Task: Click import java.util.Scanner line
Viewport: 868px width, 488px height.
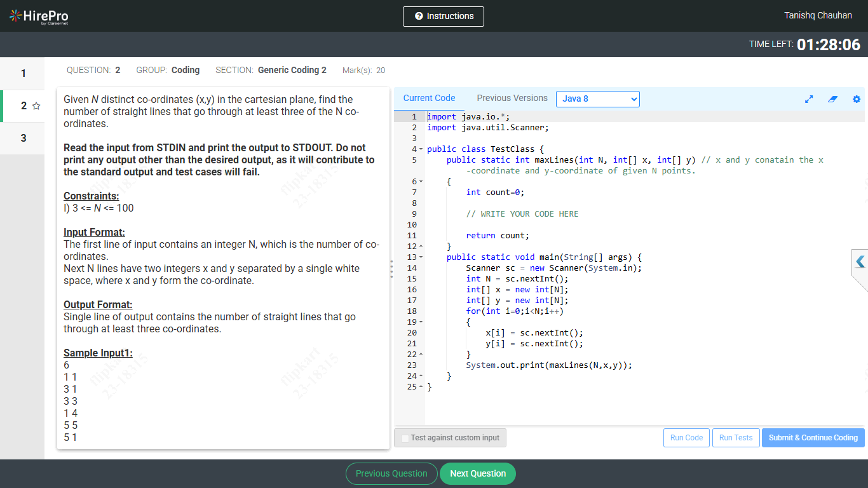Action: click(x=488, y=128)
